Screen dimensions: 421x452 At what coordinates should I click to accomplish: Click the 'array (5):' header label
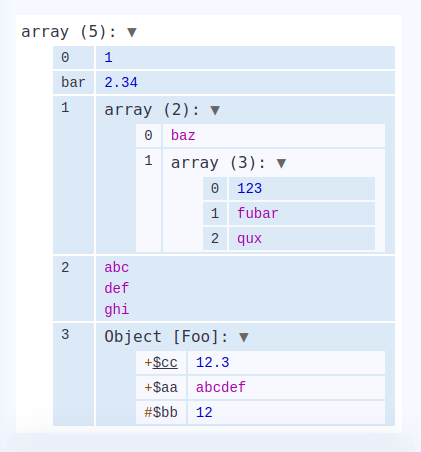tap(69, 32)
